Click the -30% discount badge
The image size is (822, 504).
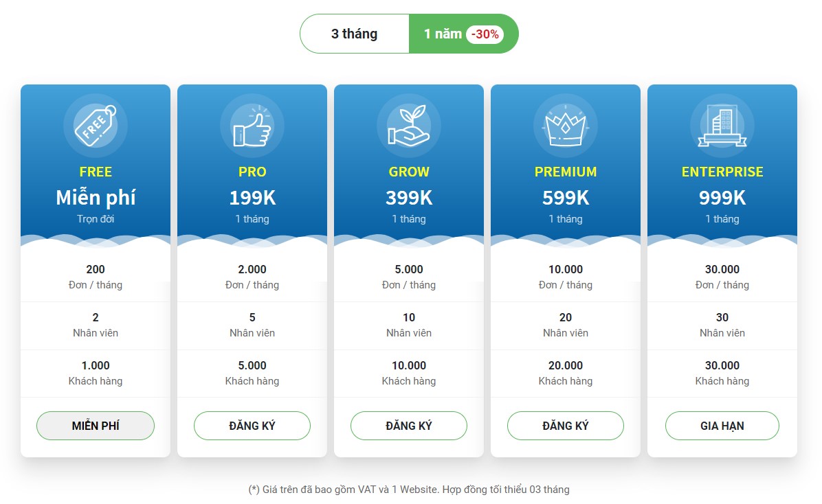pos(485,34)
